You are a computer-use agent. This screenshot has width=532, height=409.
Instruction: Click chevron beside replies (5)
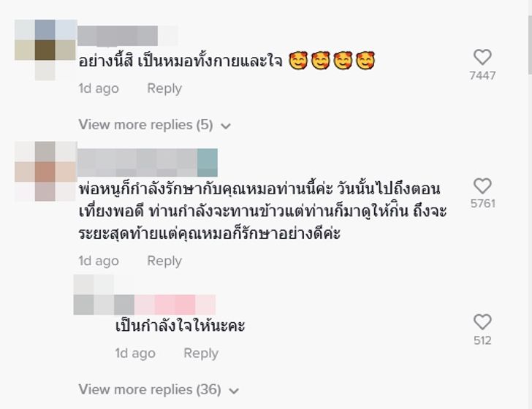226,126
